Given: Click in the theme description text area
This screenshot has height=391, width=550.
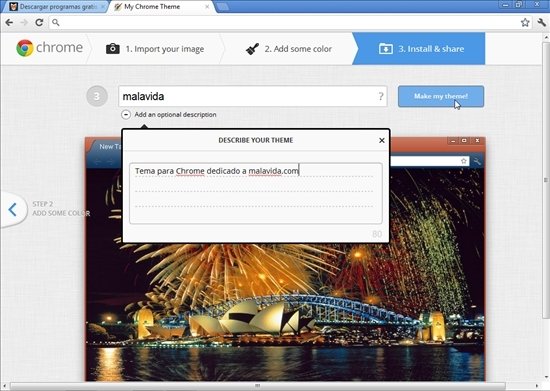Looking at the screenshot, I should click(256, 193).
